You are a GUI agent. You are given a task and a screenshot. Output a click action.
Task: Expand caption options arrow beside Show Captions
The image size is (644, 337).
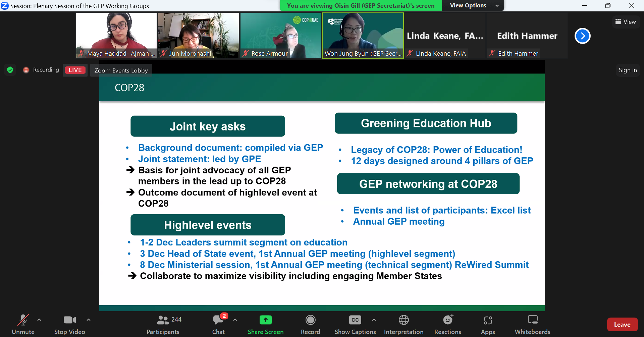pyautogui.click(x=374, y=320)
